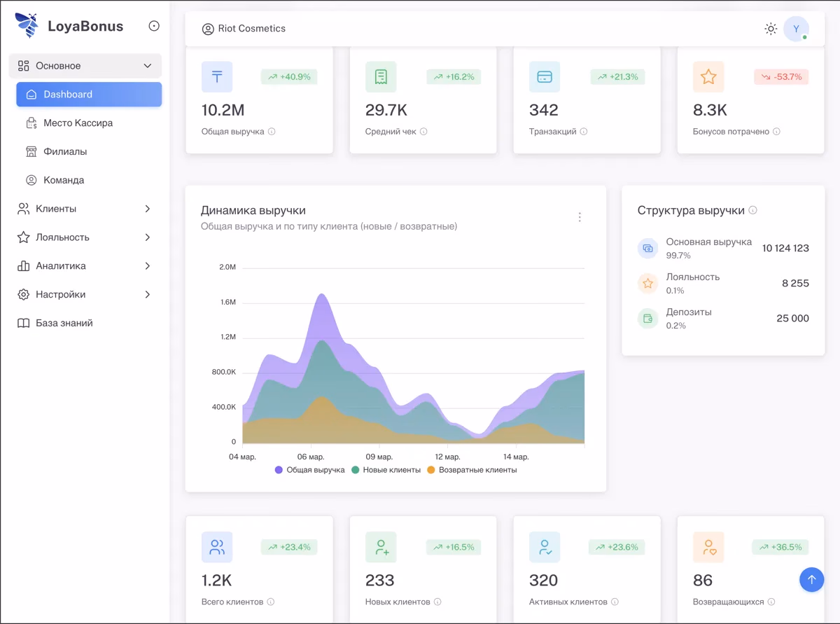Click the 10.2M total revenue figure
840x624 pixels.
click(x=223, y=110)
